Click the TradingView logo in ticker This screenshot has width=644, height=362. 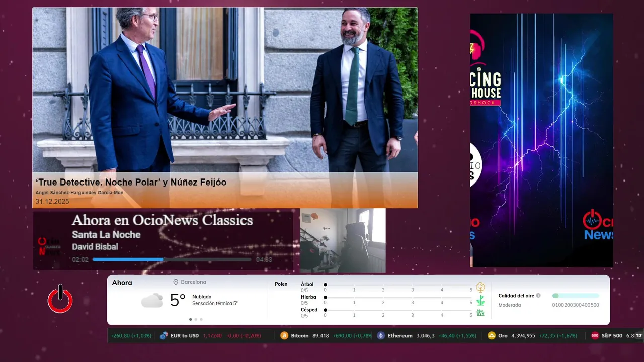pyautogui.click(x=639, y=335)
